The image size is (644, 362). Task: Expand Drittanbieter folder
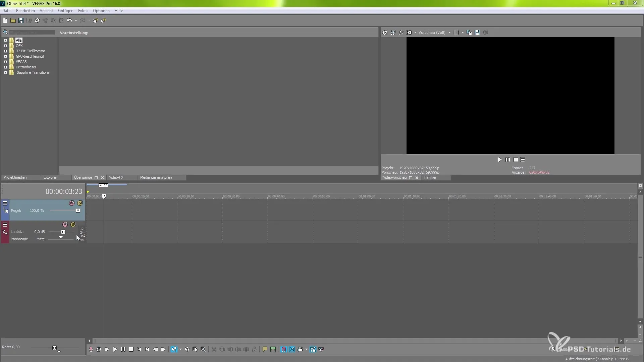coord(5,67)
